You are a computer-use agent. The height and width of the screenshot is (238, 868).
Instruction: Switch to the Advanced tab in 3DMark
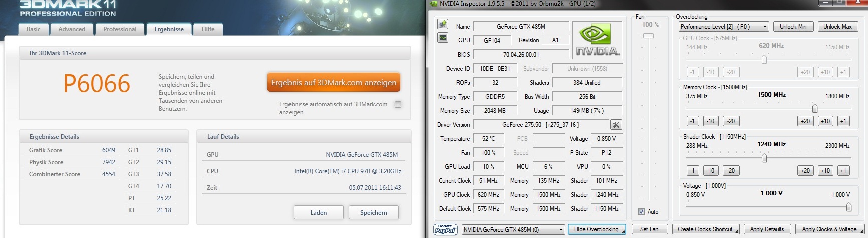click(x=72, y=29)
